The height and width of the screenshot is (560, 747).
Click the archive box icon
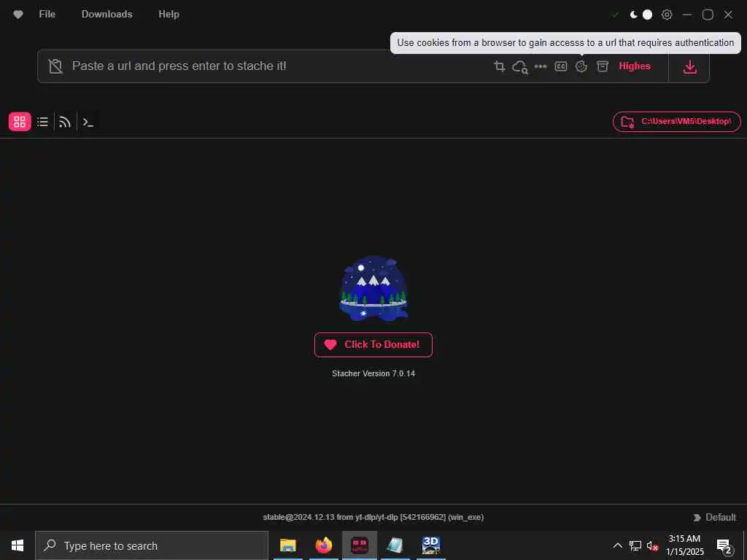coord(602,66)
